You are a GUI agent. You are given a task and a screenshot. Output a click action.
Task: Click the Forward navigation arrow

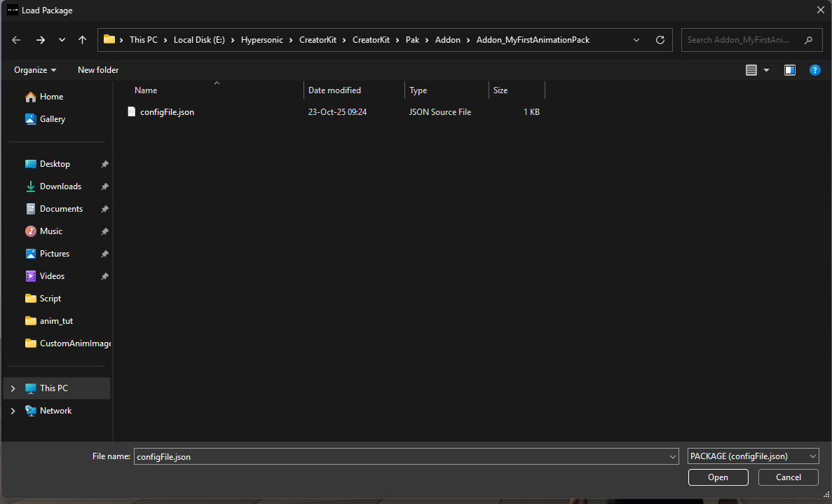pos(40,40)
